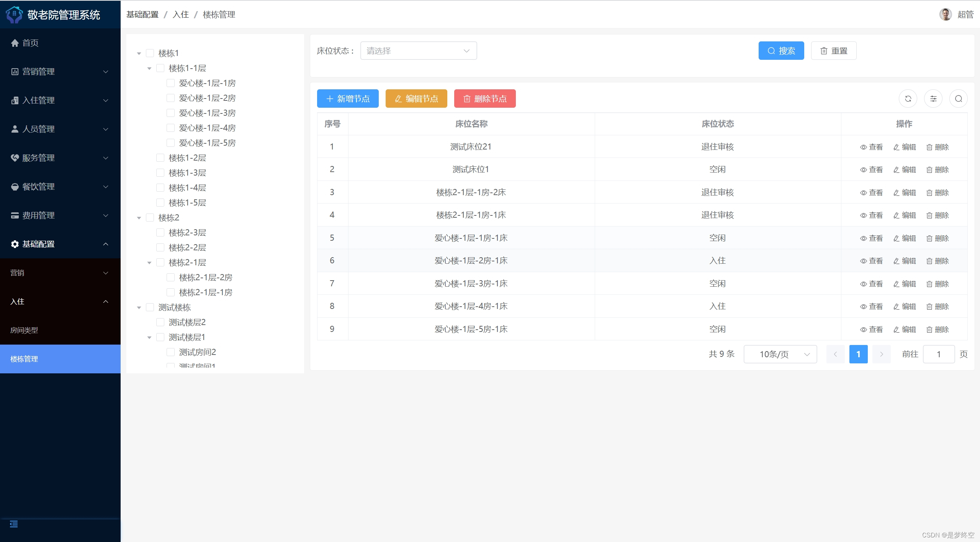The width and height of the screenshot is (980, 542).
Task: View details of 爱心楼-1层-1房-1床 eye icon
Action: 863,238
